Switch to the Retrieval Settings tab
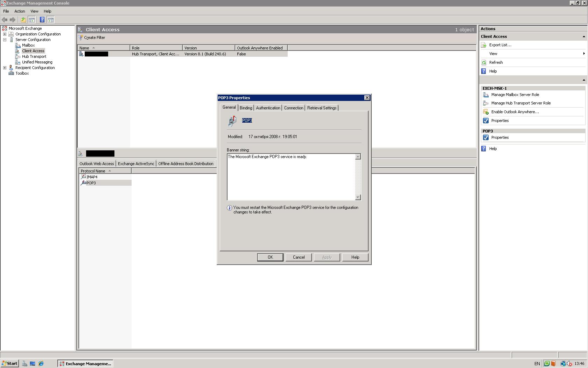 tap(322, 108)
